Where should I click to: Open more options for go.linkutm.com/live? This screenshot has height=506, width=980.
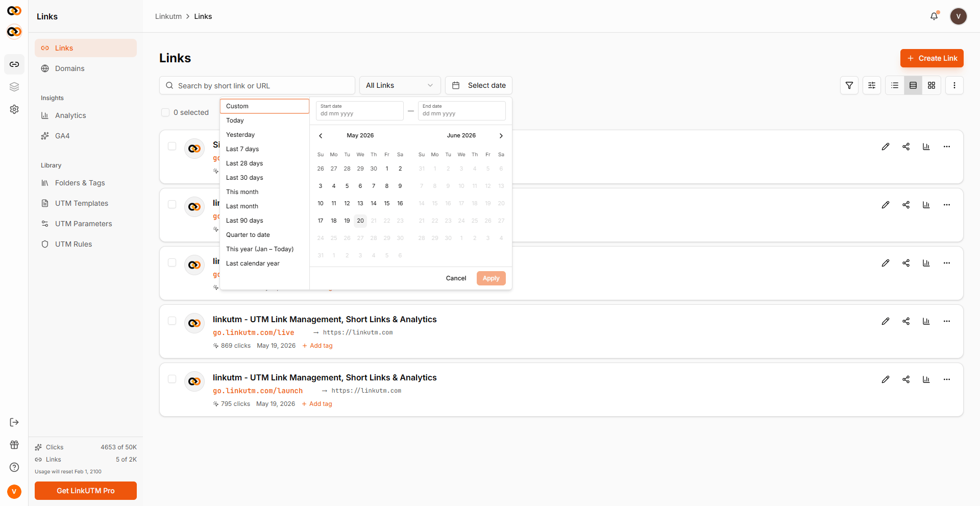947,321
